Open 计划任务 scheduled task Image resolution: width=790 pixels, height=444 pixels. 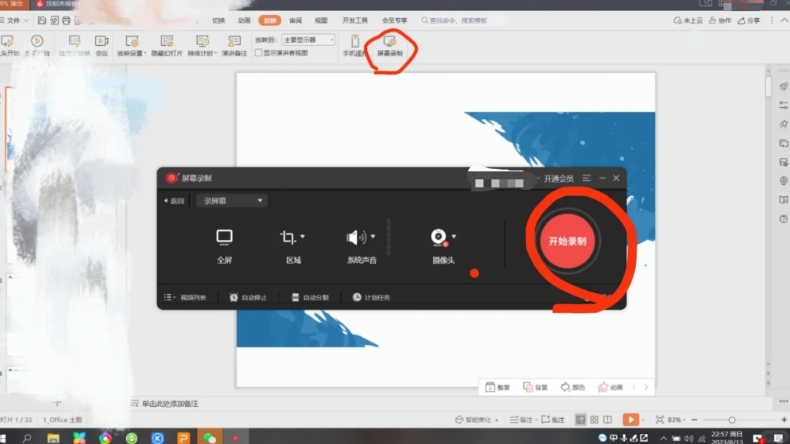pyautogui.click(x=371, y=297)
